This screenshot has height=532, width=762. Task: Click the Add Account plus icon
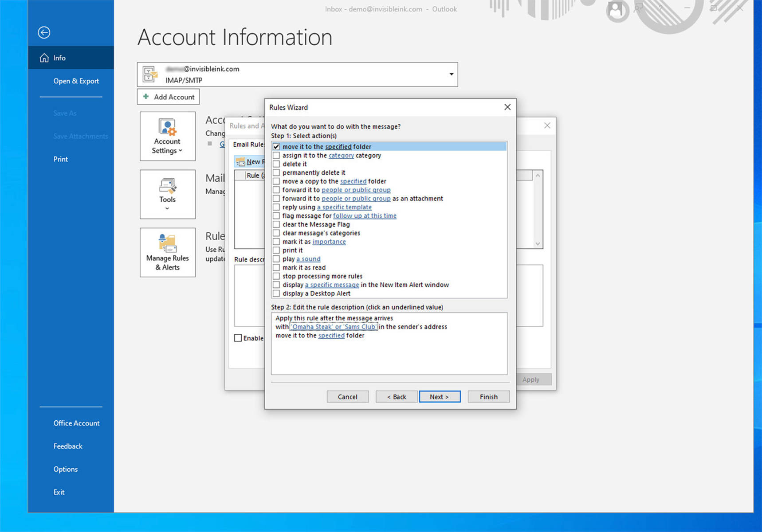pyautogui.click(x=145, y=96)
